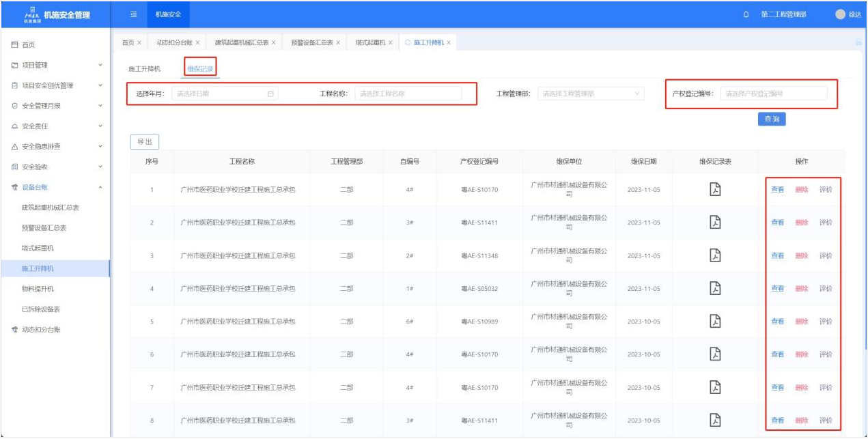Collapse the sidebar with the hamburger icon
Image resolution: width=868 pixels, height=439 pixels.
(x=133, y=14)
